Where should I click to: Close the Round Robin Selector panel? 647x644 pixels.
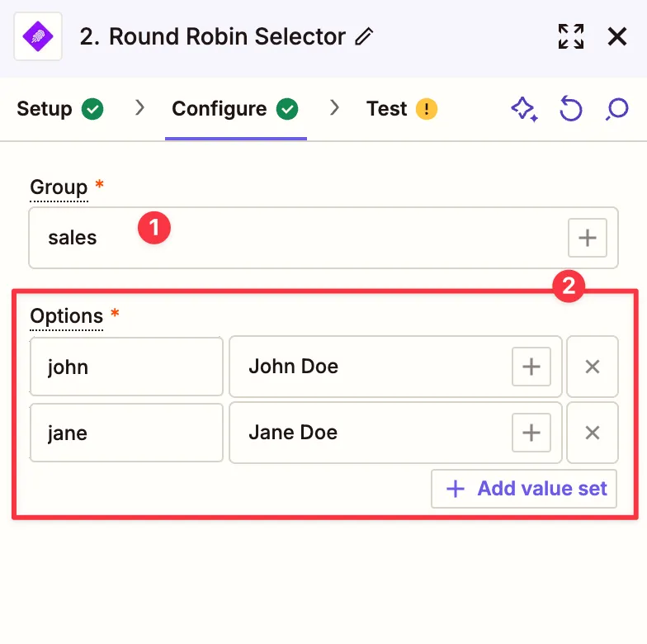tap(616, 36)
